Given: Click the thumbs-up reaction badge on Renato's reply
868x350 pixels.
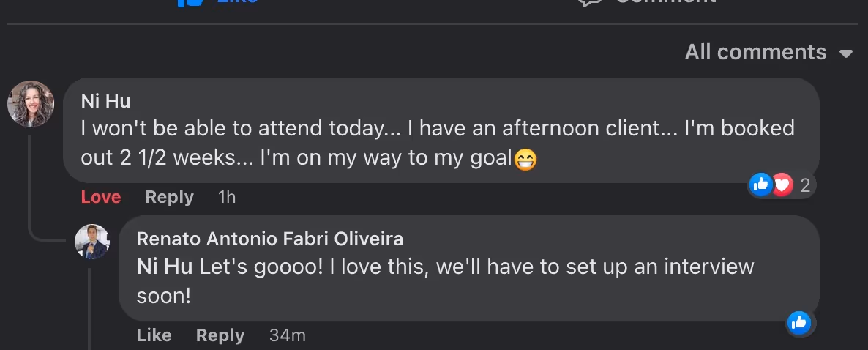Looking at the screenshot, I should pyautogui.click(x=798, y=322).
